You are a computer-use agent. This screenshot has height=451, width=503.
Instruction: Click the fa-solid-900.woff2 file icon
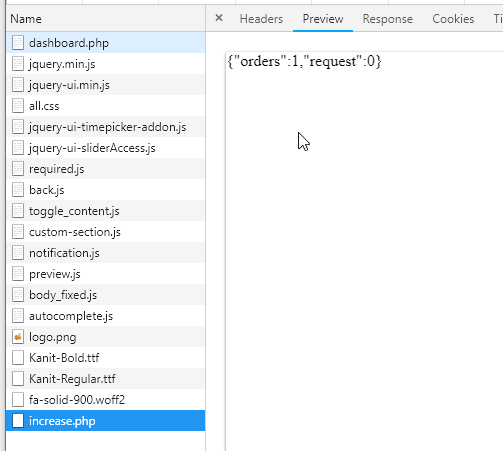click(x=18, y=400)
